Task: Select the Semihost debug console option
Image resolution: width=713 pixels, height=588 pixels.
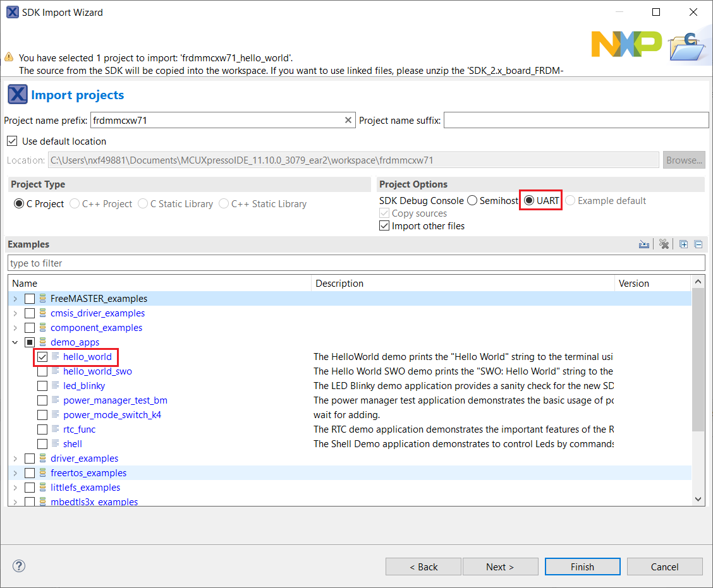Action: coord(472,201)
